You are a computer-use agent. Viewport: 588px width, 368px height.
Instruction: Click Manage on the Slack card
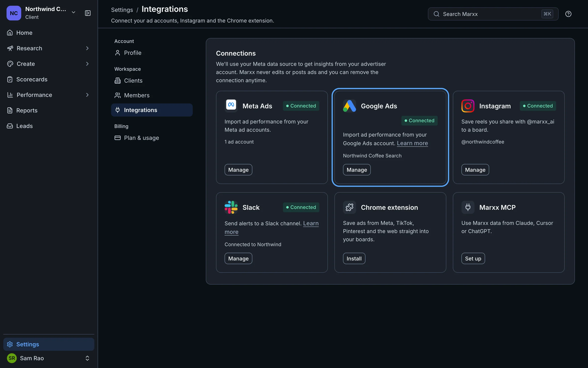tap(238, 258)
